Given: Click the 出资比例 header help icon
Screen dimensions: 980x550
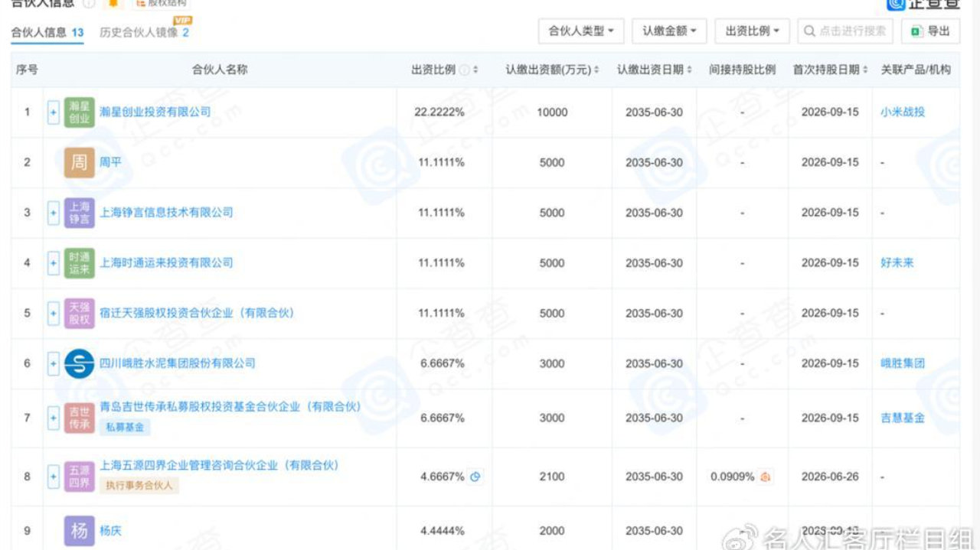Looking at the screenshot, I should tap(465, 70).
